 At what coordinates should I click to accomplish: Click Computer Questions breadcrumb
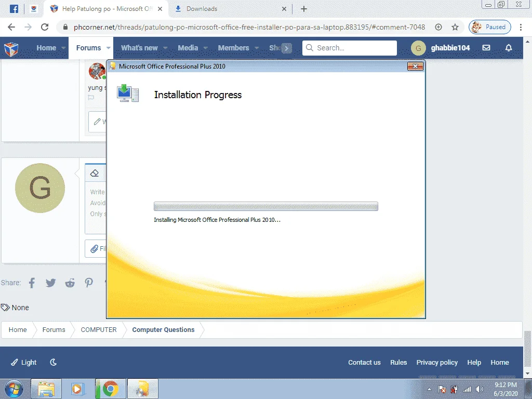pos(163,330)
